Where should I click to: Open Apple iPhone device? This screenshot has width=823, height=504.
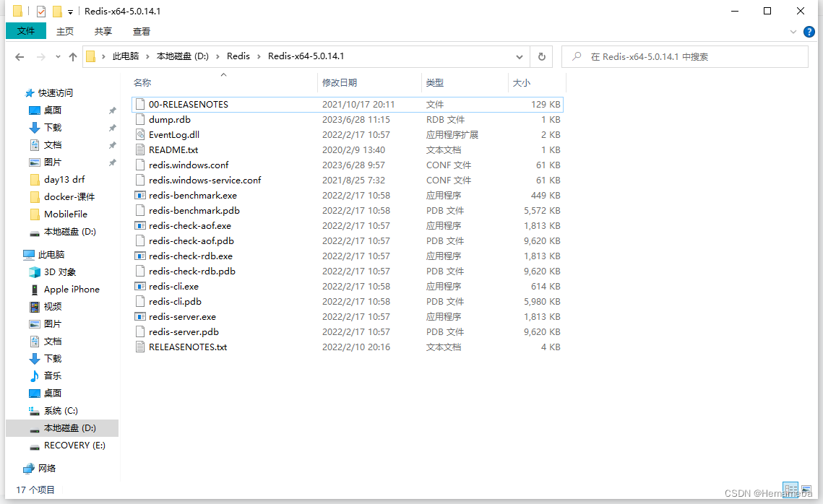pos(72,290)
